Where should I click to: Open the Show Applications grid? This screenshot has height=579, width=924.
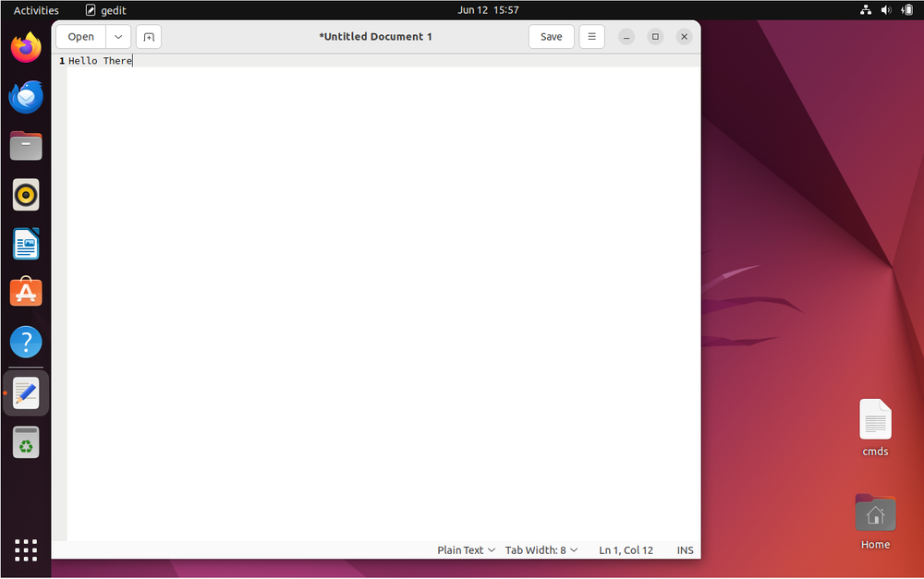click(x=25, y=549)
